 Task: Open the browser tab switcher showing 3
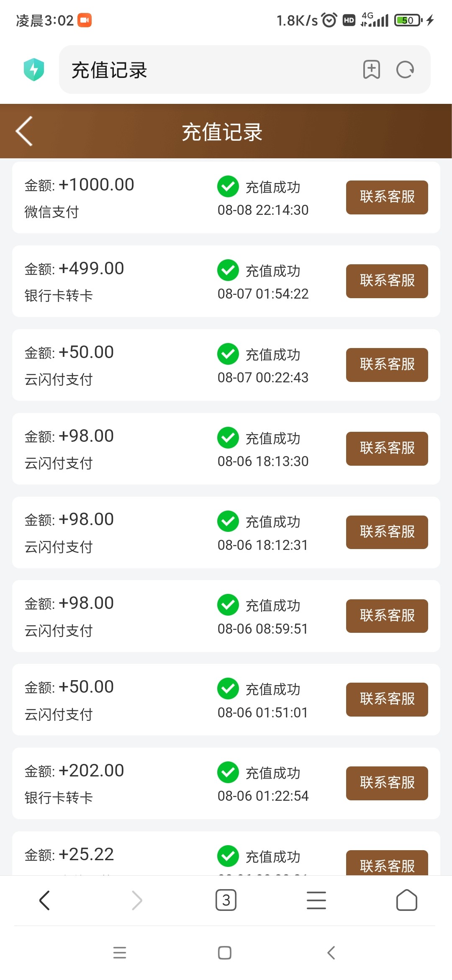pos(226,900)
